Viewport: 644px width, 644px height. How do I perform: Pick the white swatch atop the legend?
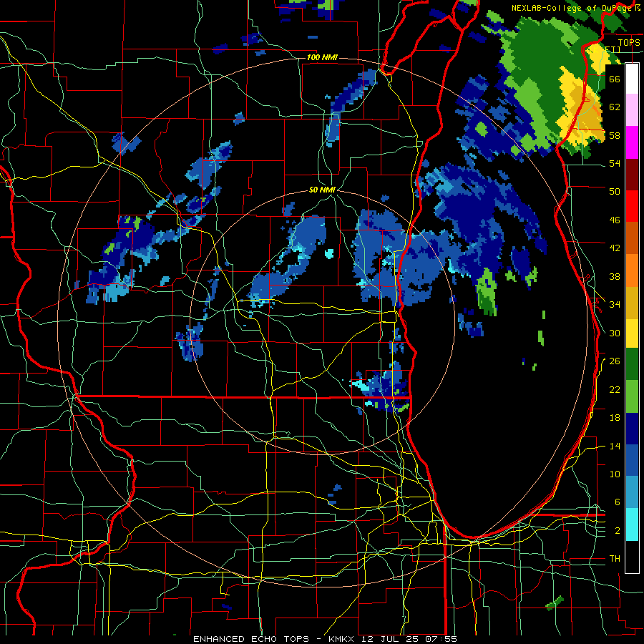pos(632,79)
